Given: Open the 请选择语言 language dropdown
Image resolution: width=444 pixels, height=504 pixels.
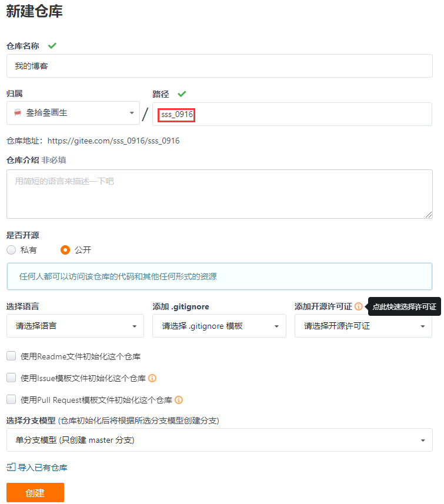Looking at the screenshot, I should 75,326.
